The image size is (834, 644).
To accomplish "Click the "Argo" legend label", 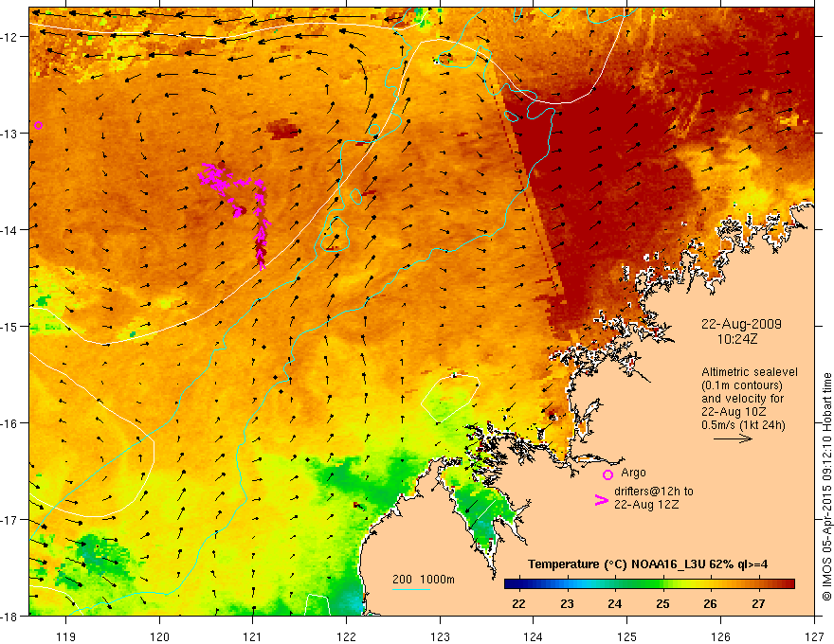I will click(x=633, y=473).
